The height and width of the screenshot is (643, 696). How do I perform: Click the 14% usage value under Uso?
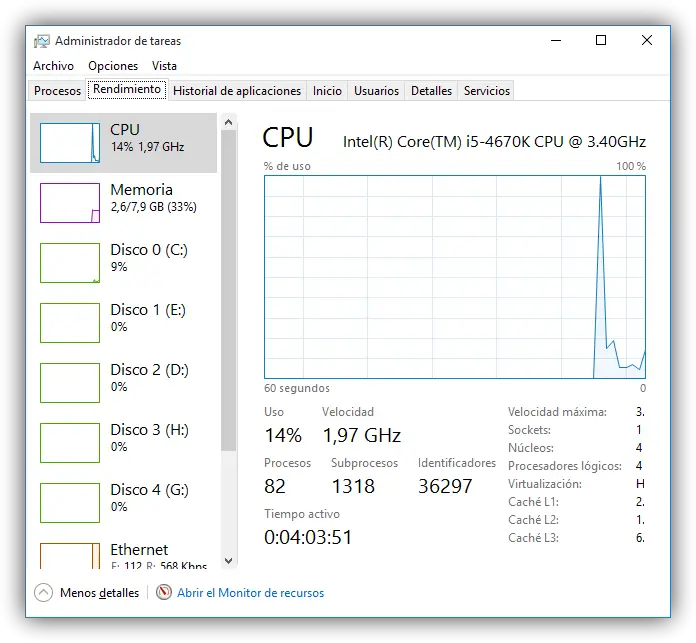point(283,435)
